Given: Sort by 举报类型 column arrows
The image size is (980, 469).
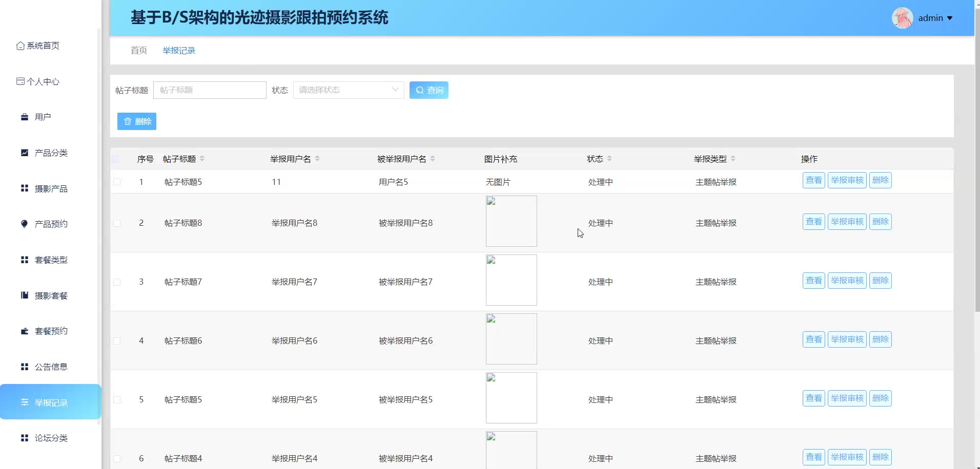Looking at the screenshot, I should pos(733,159).
